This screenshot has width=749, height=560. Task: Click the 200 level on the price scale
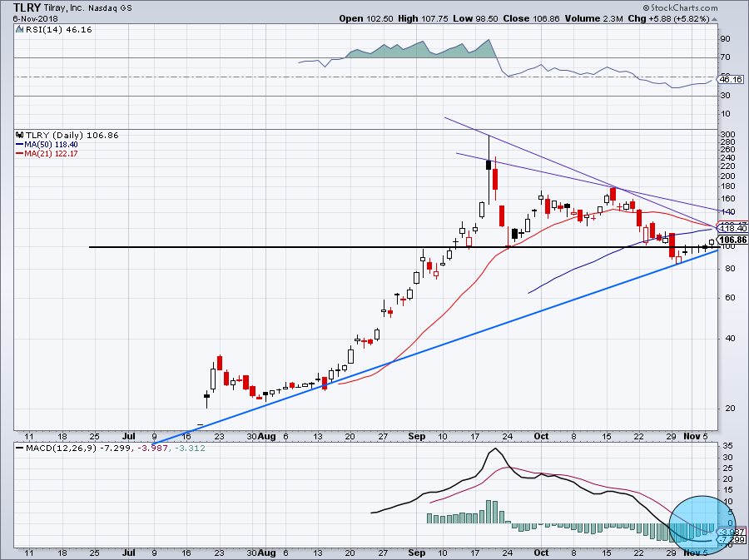click(727, 176)
